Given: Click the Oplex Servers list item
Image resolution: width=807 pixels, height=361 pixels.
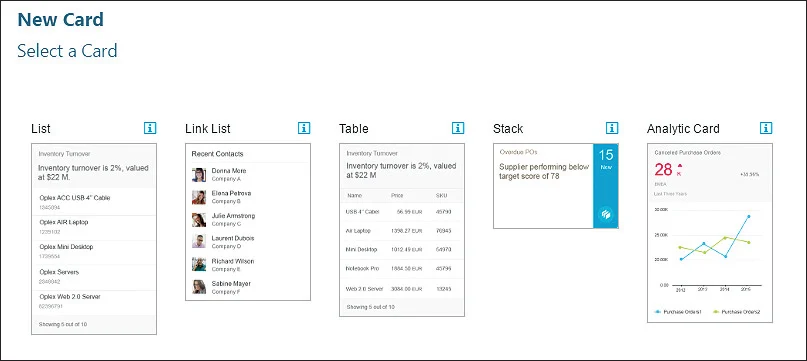Looking at the screenshot, I should click(94, 277).
